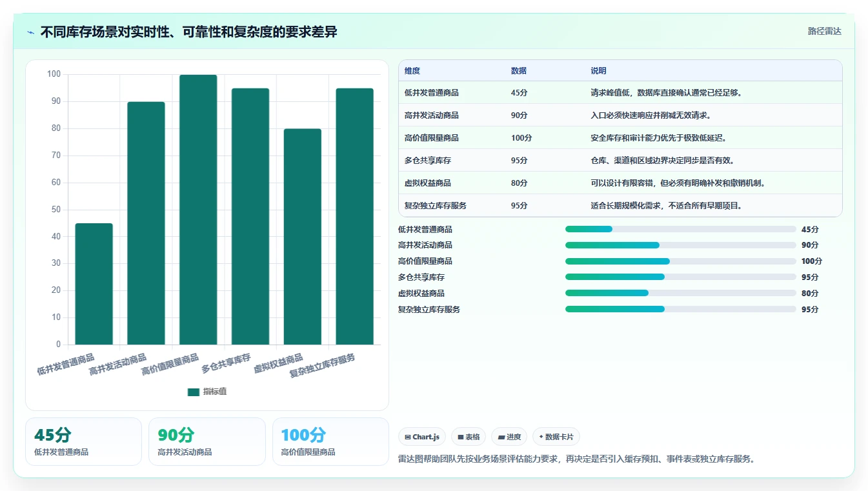Click the 80分 cell in the table

coord(520,183)
